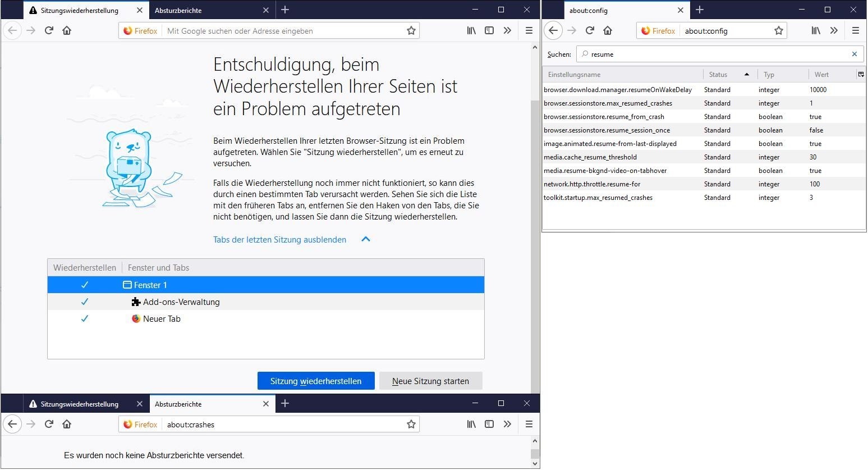This screenshot has height=470, width=868.
Task: Open hamburger menu in about:config window
Action: [x=855, y=30]
